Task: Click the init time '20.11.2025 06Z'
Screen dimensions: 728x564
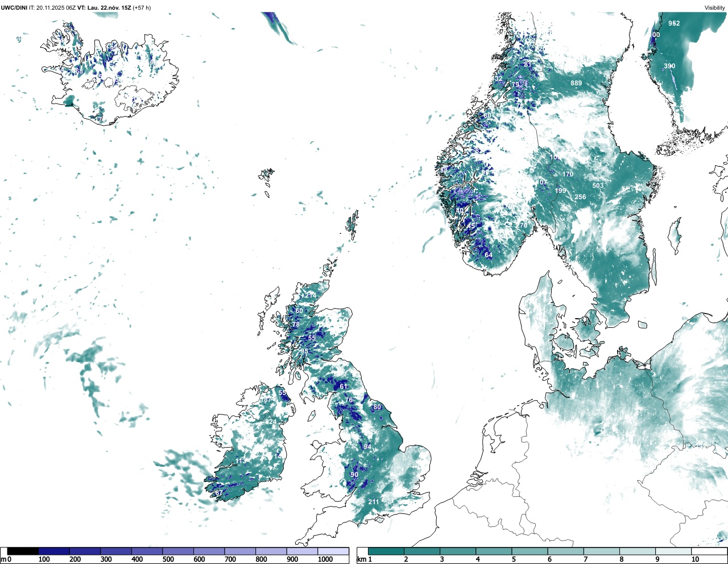Action: pyautogui.click(x=56, y=7)
